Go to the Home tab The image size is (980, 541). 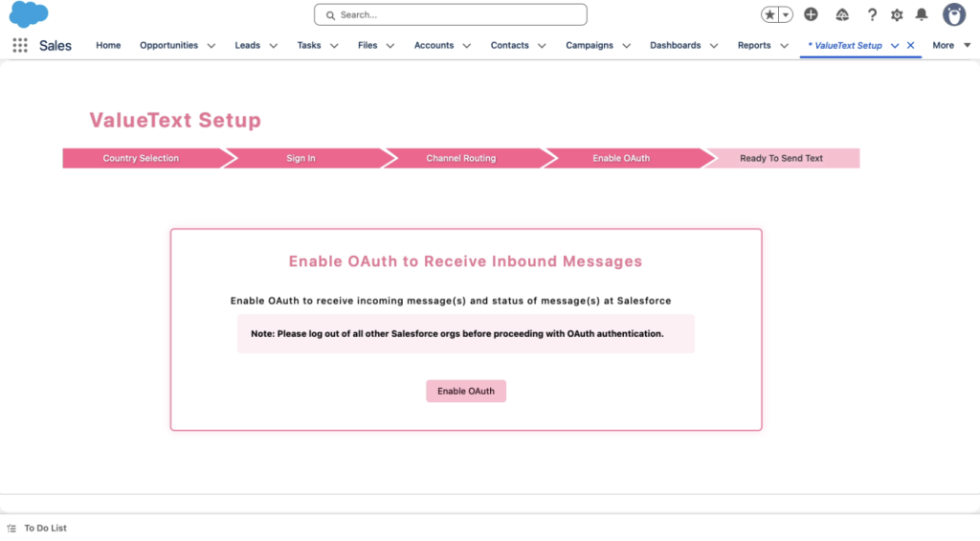[x=108, y=45]
